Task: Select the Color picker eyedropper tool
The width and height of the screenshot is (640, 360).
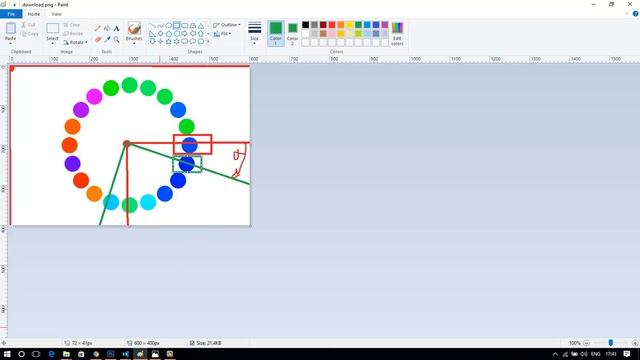Action: [107, 40]
